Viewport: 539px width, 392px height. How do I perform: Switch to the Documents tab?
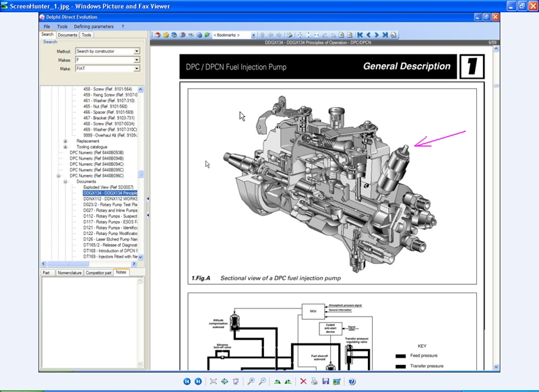67,34
